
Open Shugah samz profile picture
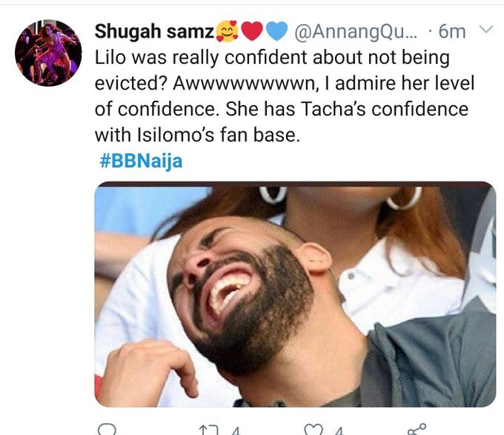point(48,53)
